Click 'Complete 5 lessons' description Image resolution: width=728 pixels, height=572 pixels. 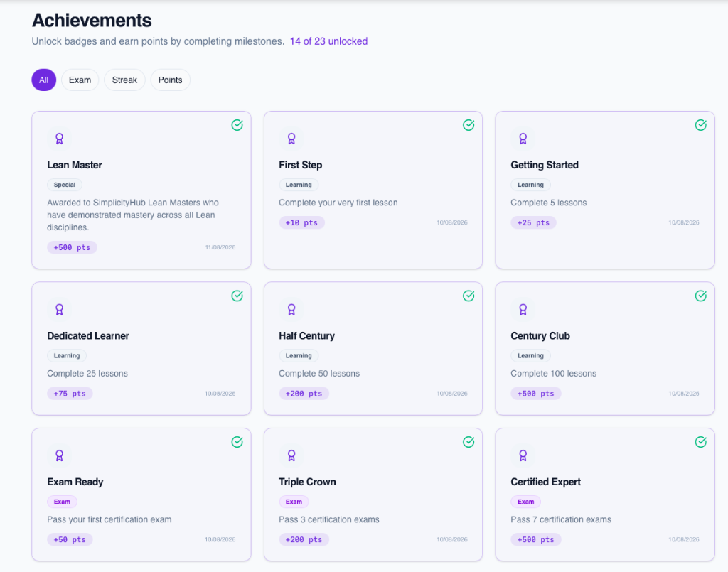tap(549, 203)
